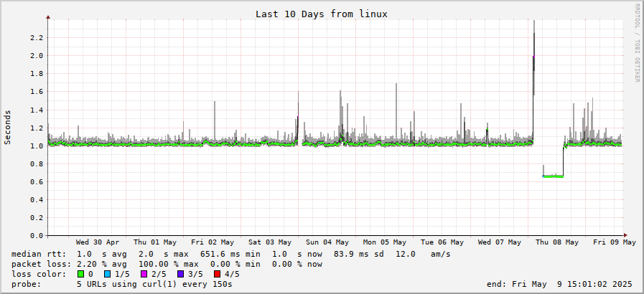The width and height of the screenshot is (644, 294).
Task: Click the '100.00 % max' packet loss value
Action: 169,264
